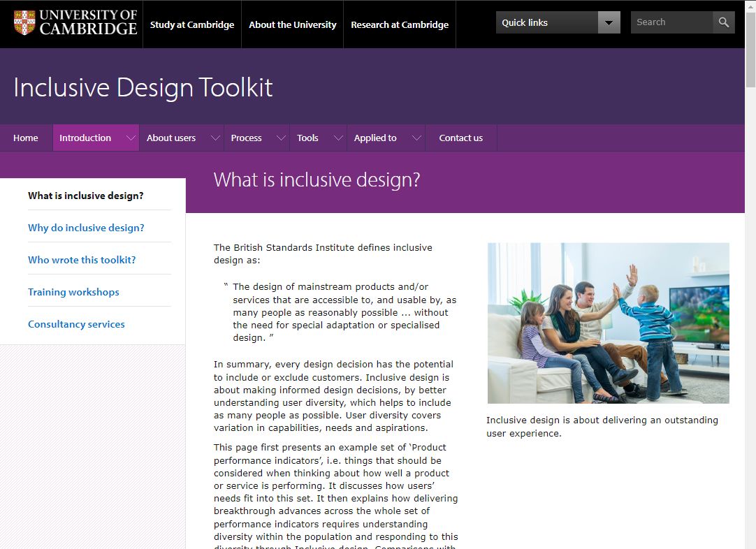
Task: Click the magnifying glass search icon
Action: pos(724,22)
